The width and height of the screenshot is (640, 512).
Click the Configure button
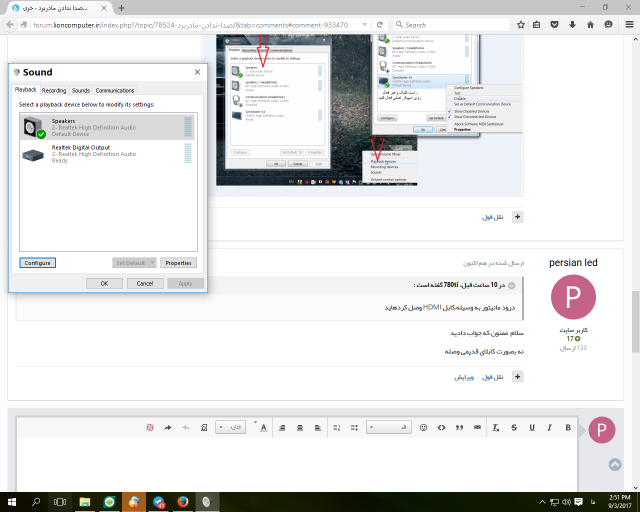(x=37, y=263)
